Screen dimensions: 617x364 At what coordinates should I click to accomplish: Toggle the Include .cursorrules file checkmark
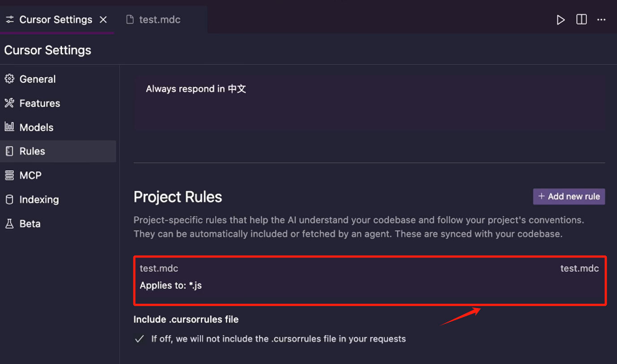[139, 339]
